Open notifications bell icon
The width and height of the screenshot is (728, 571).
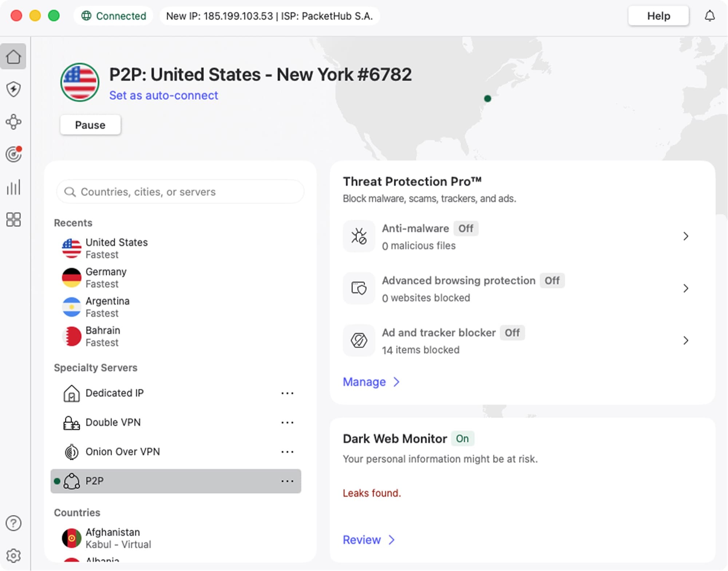(x=710, y=16)
